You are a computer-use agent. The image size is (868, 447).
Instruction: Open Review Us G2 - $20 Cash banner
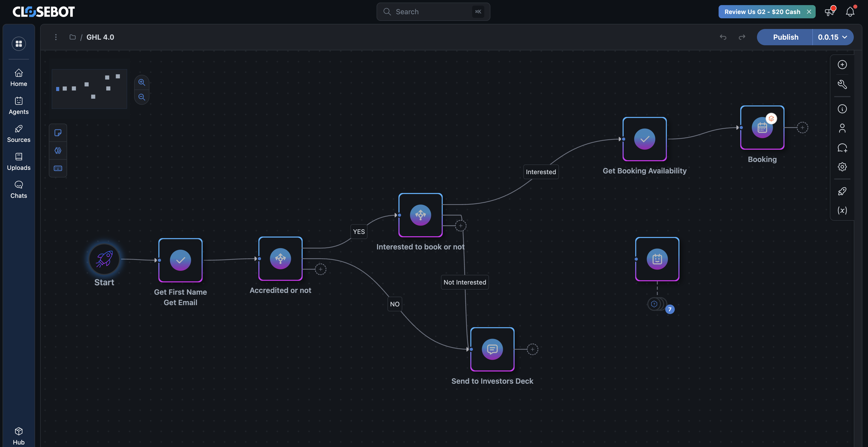[762, 12]
